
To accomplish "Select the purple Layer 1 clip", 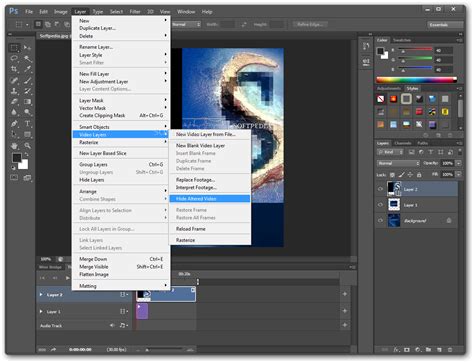I will coord(142,311).
